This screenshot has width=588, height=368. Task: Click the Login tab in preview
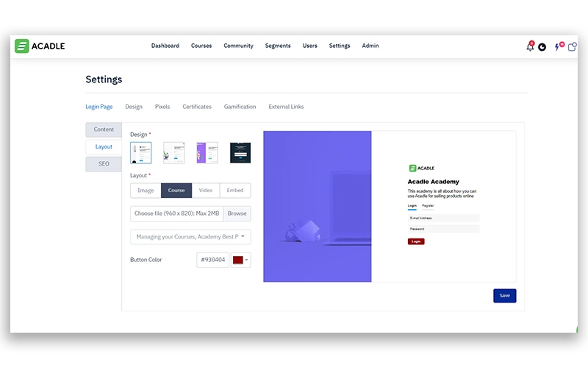point(412,206)
